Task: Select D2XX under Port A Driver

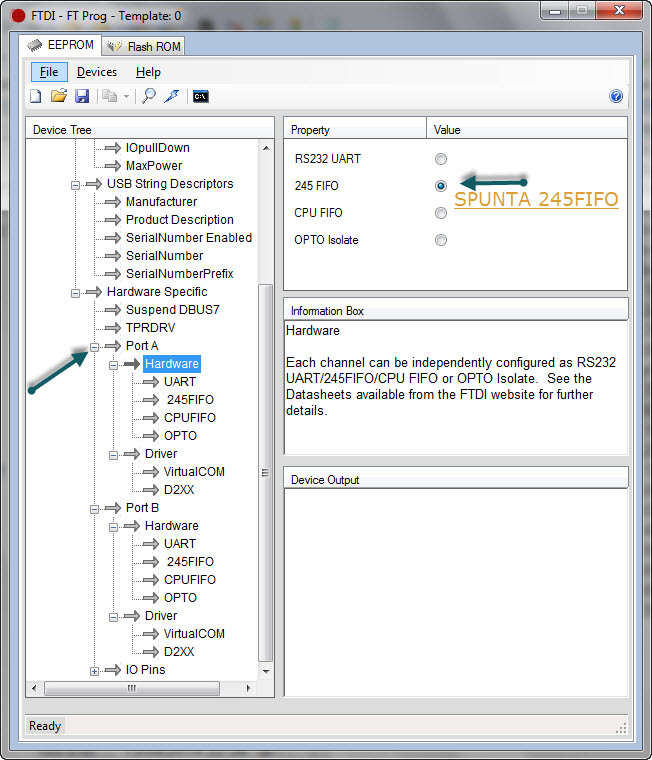Action: [x=179, y=490]
